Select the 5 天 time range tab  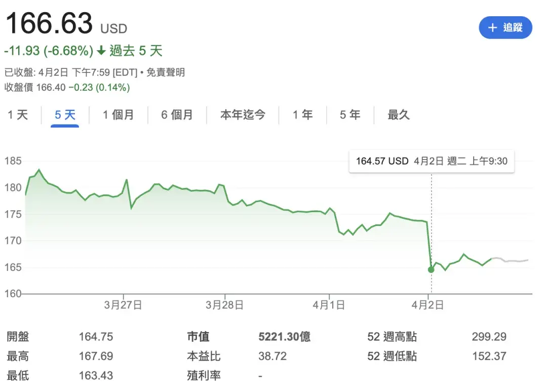coord(65,115)
